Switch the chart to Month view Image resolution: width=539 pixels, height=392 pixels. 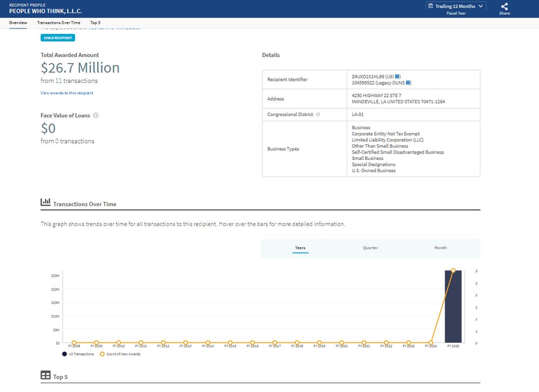coord(440,248)
